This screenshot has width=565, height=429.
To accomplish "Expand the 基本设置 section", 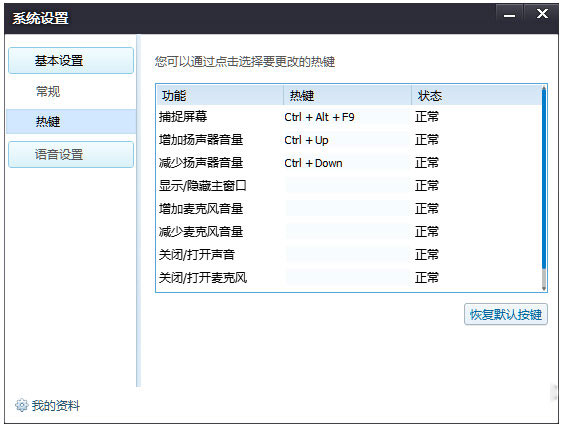I will click(x=71, y=61).
